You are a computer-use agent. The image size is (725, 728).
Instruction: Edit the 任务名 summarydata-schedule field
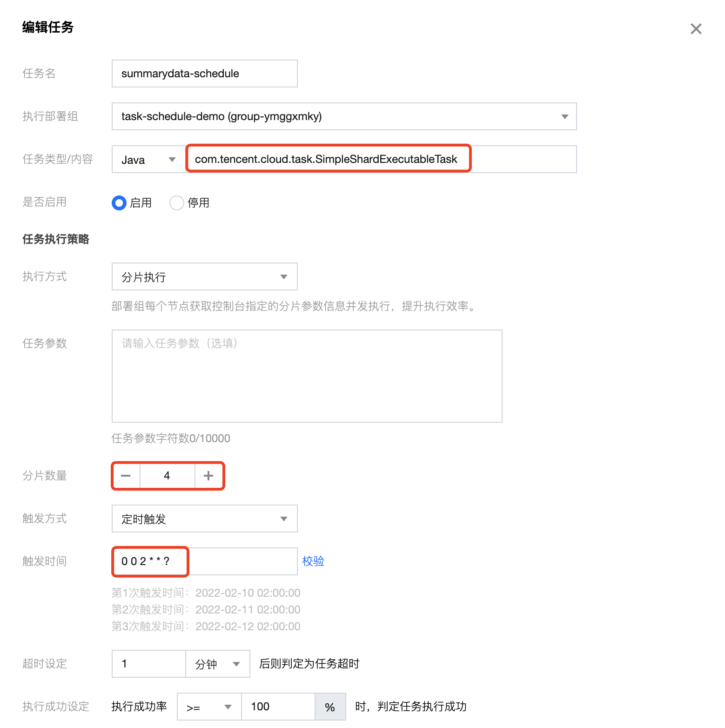[204, 73]
